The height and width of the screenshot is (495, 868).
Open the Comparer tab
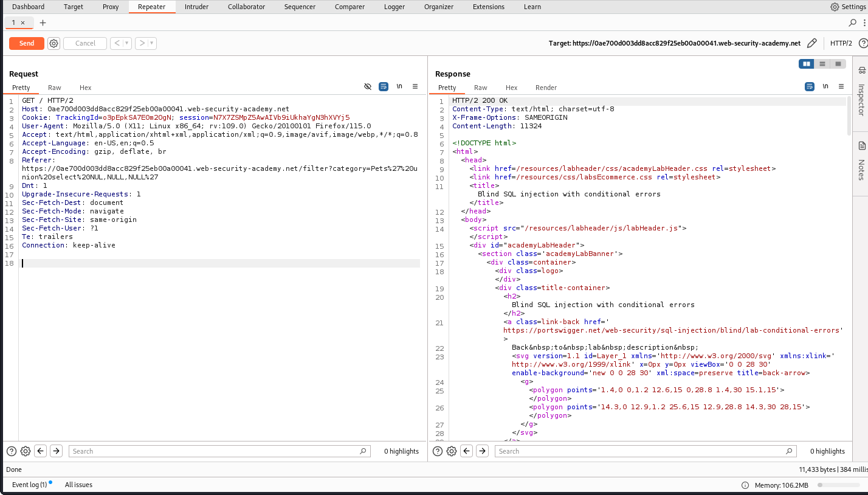click(x=350, y=7)
